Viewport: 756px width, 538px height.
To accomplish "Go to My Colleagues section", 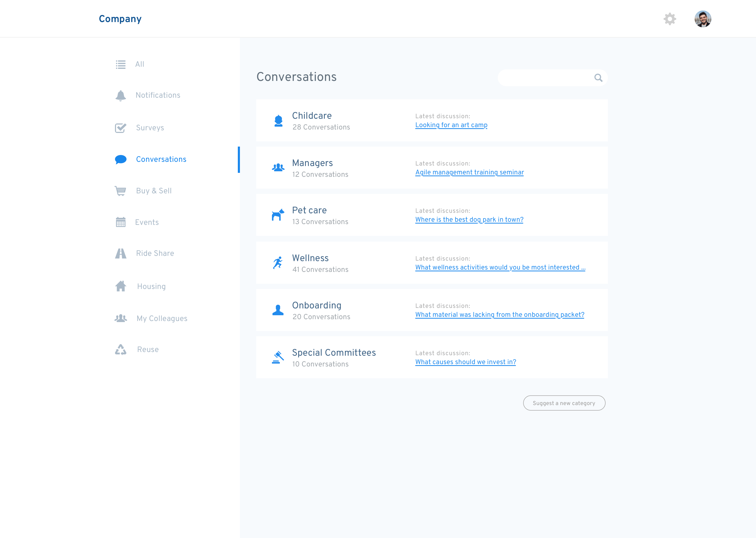I will point(161,318).
